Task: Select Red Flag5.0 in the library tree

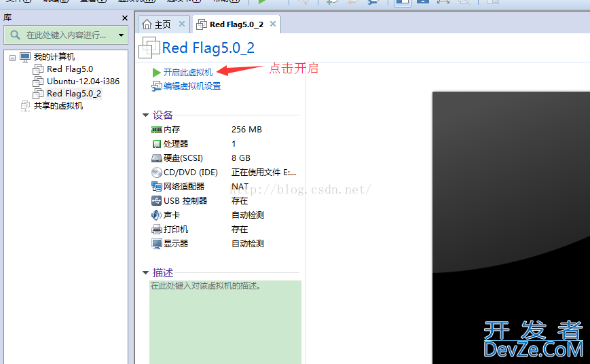Action: 70,69
